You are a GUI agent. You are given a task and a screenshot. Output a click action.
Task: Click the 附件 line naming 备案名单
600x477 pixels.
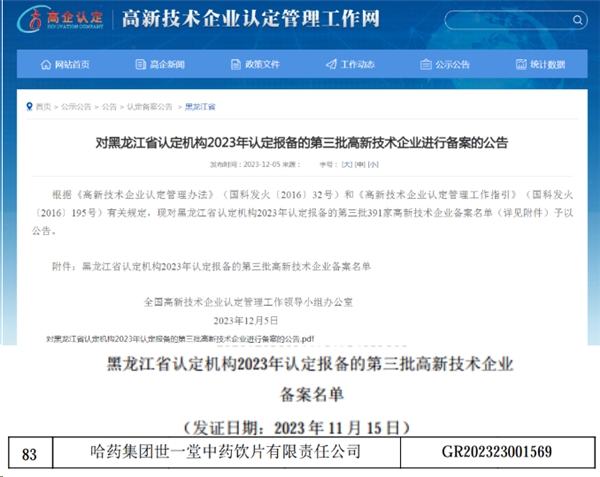point(212,266)
